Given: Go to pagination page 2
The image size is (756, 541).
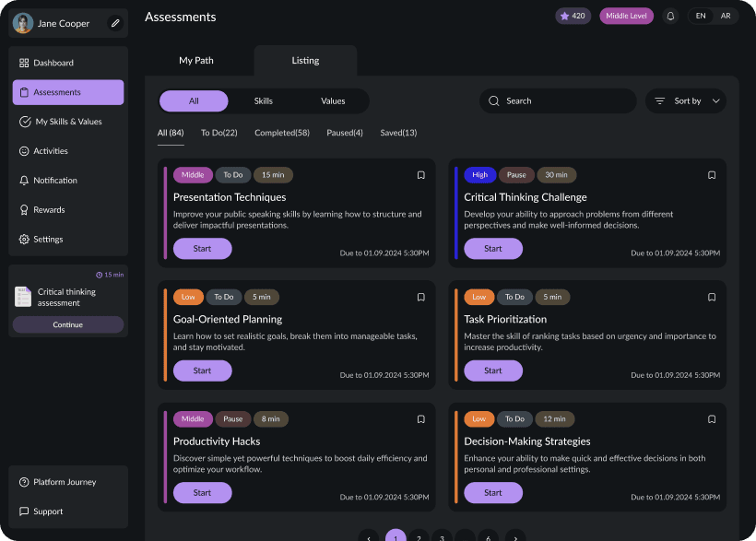Looking at the screenshot, I should click(419, 535).
